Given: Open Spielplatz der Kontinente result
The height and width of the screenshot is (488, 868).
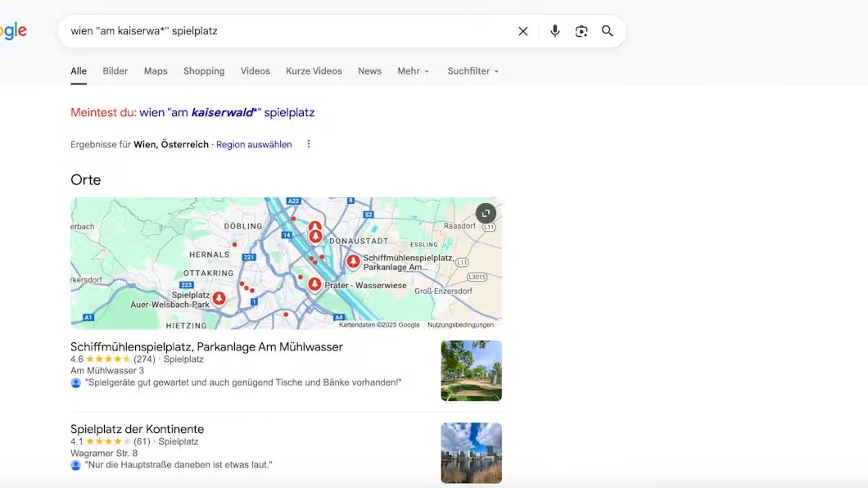Looking at the screenshot, I should click(136, 429).
